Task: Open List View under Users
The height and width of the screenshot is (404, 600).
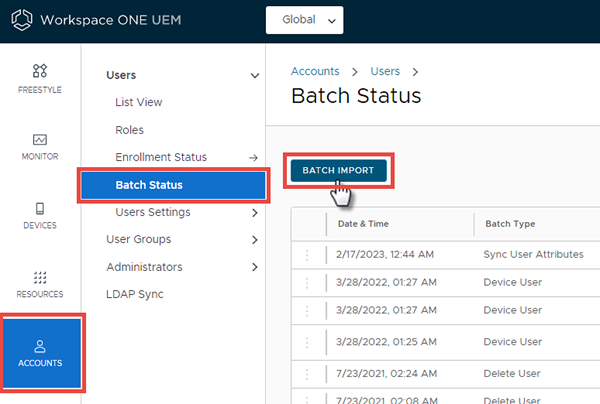Action: pyautogui.click(x=139, y=102)
